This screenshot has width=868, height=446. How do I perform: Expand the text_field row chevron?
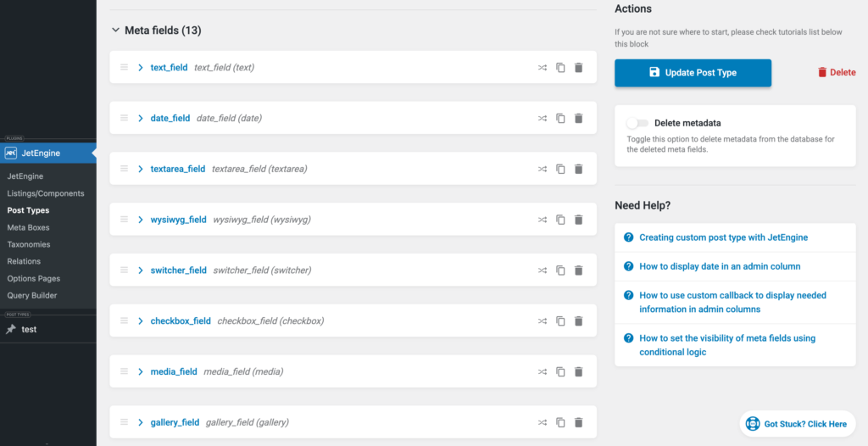pyautogui.click(x=141, y=68)
